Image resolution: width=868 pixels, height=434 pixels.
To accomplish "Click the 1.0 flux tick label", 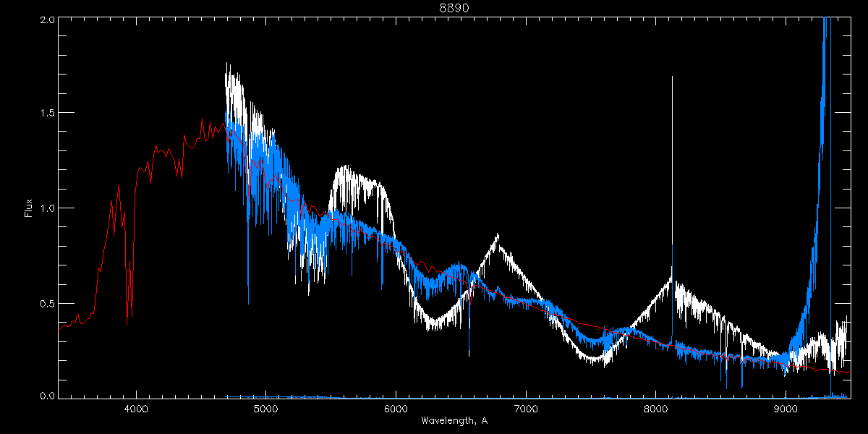I will coord(46,208).
